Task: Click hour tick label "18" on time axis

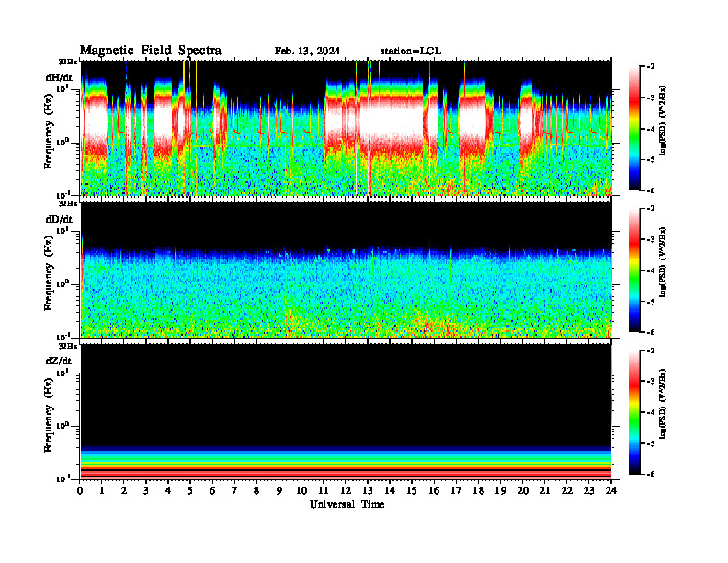Action: [478, 491]
